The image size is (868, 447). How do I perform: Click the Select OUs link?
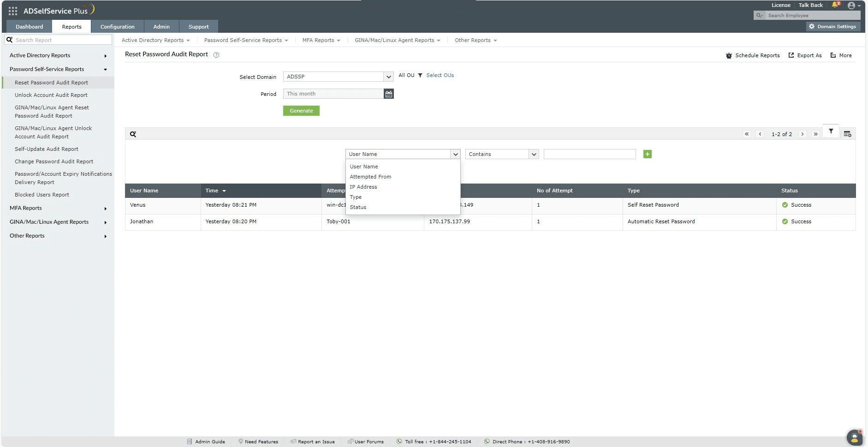(x=440, y=75)
